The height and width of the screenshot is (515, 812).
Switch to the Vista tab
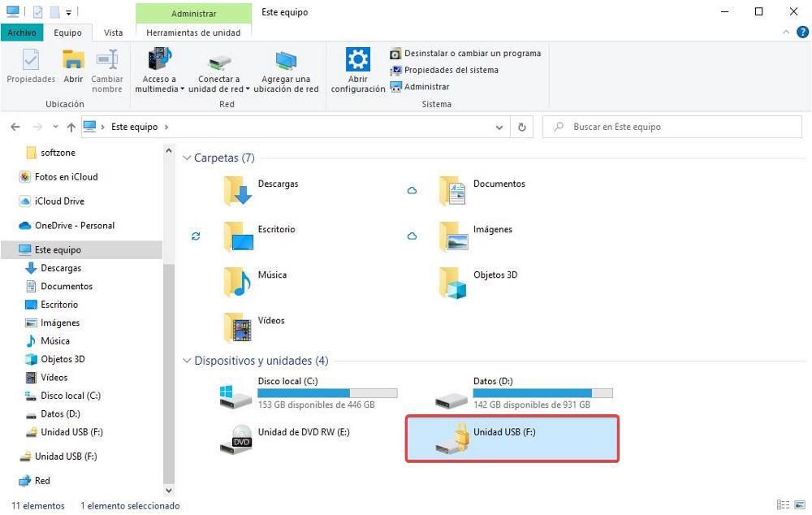click(x=114, y=32)
